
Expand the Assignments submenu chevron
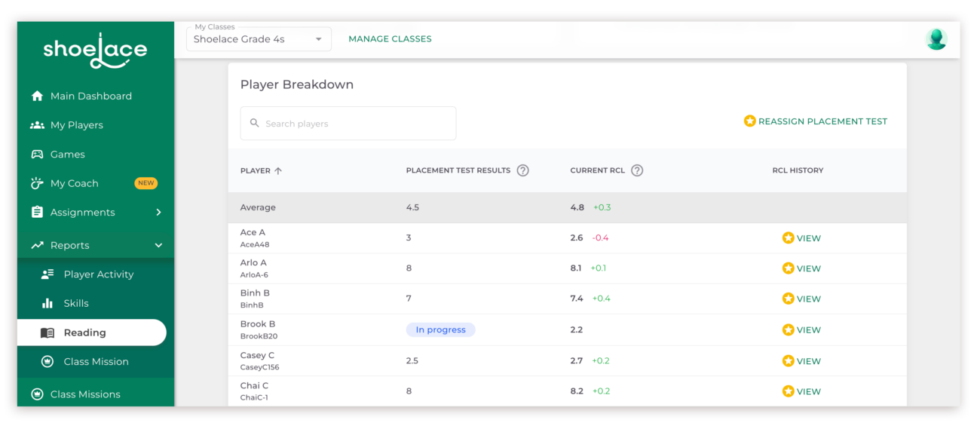(x=158, y=213)
